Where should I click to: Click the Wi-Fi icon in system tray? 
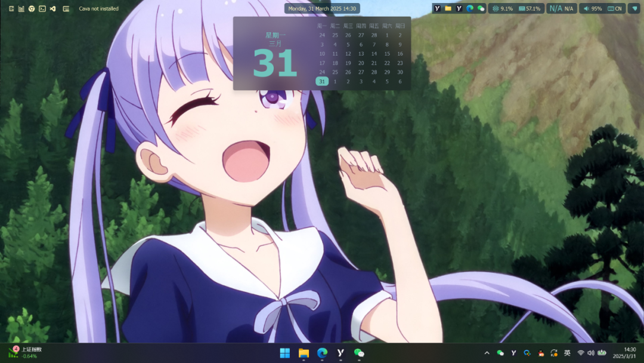coord(580,353)
